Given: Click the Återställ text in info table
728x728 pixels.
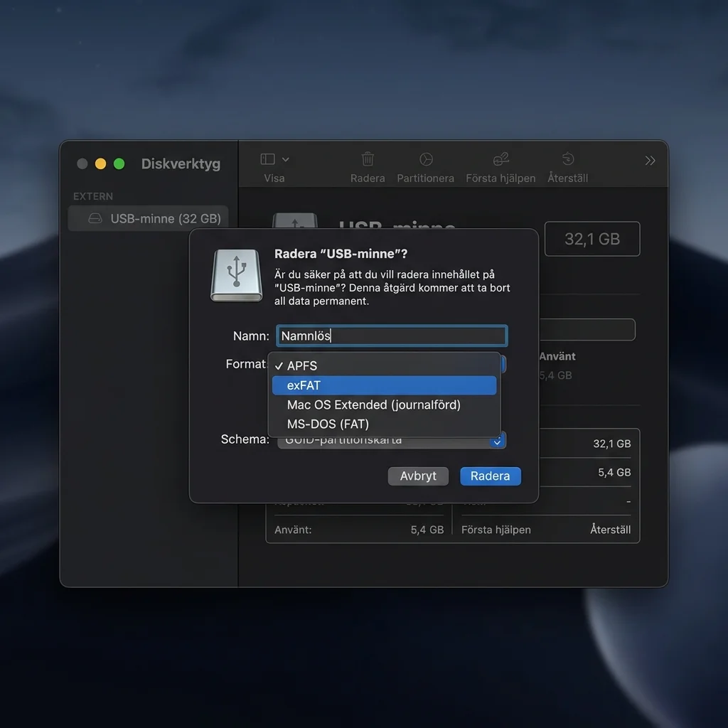Looking at the screenshot, I should [610, 529].
